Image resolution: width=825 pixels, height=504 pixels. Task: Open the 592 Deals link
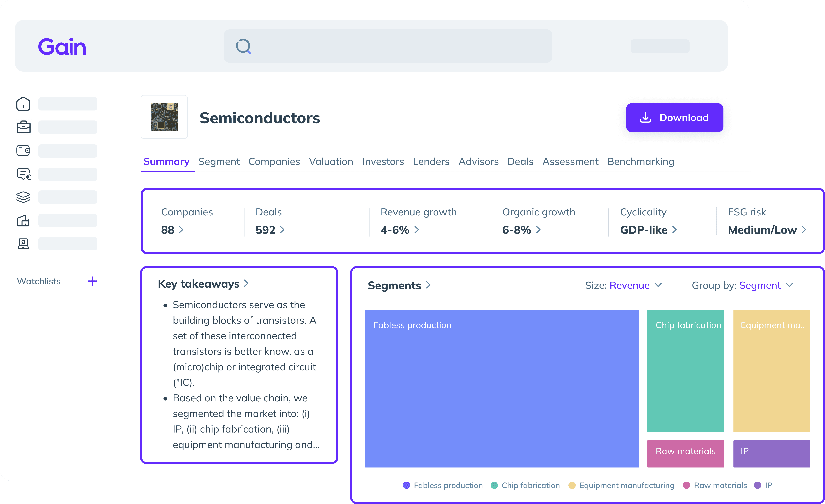click(270, 230)
